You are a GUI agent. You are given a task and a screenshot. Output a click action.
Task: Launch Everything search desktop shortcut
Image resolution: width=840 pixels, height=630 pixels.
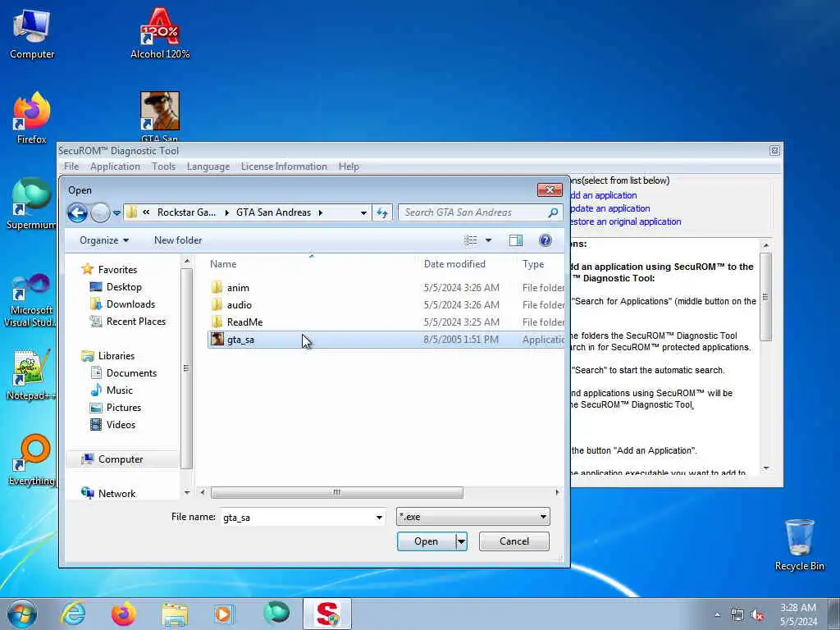pos(32,460)
